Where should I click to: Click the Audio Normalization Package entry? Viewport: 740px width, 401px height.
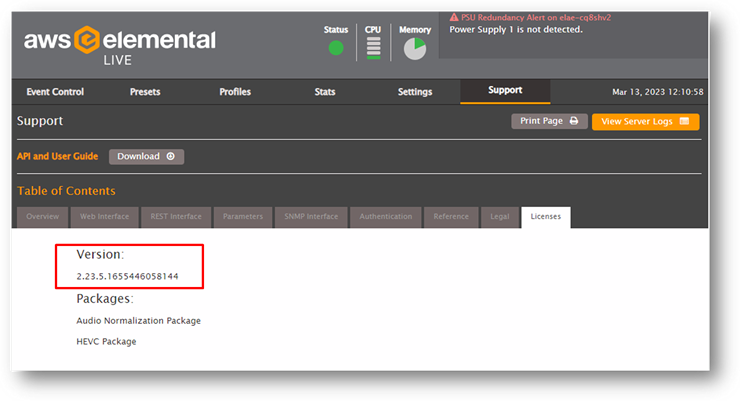139,321
